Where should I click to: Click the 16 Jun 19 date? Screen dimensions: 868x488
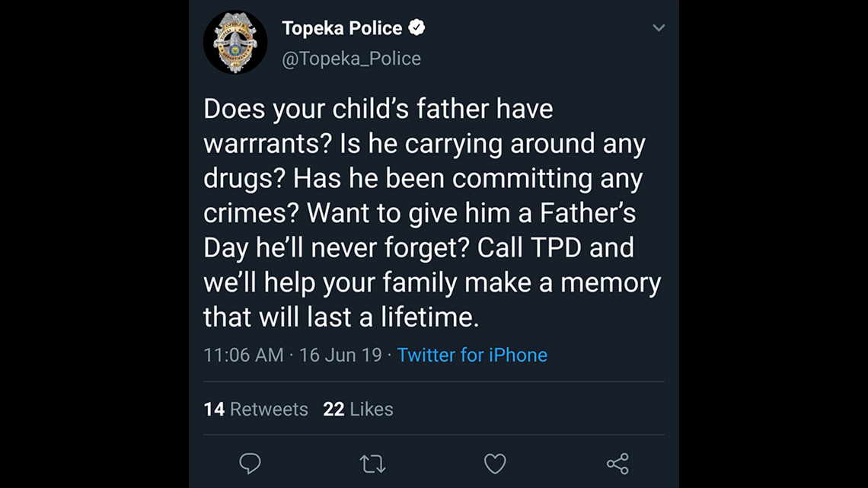tap(340, 355)
